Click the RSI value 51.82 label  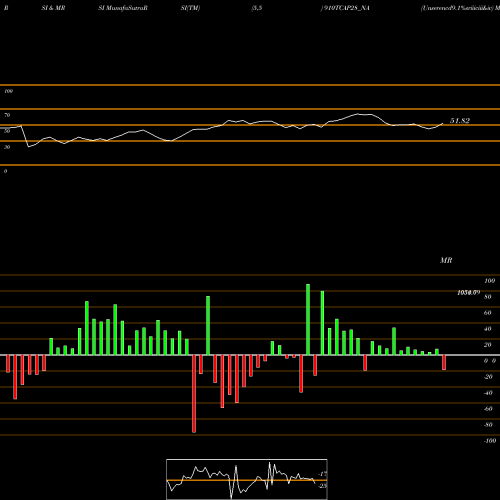click(460, 121)
